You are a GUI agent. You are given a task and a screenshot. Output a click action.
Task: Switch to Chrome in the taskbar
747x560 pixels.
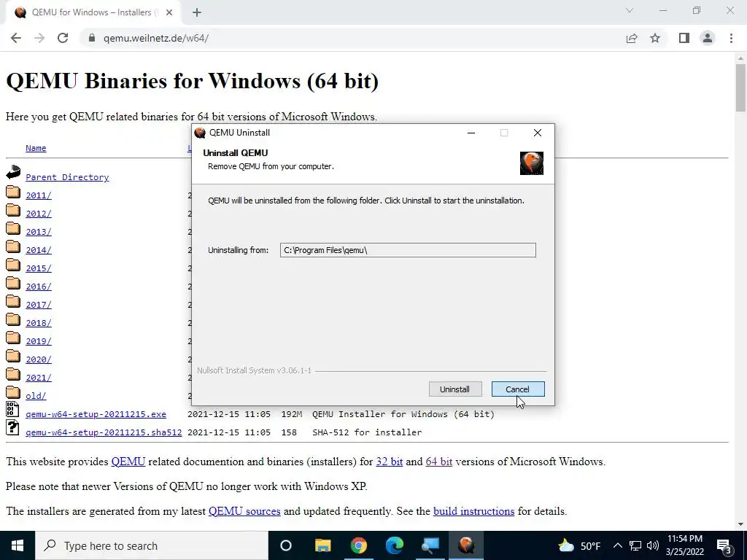(x=359, y=545)
